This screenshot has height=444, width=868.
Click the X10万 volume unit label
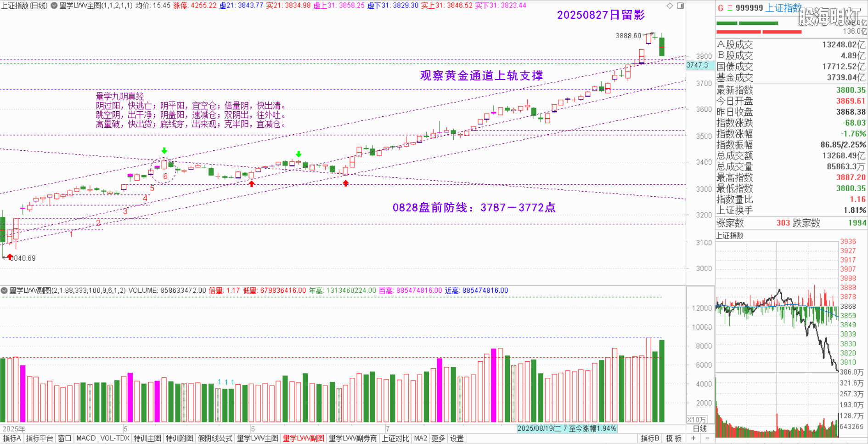[697, 420]
